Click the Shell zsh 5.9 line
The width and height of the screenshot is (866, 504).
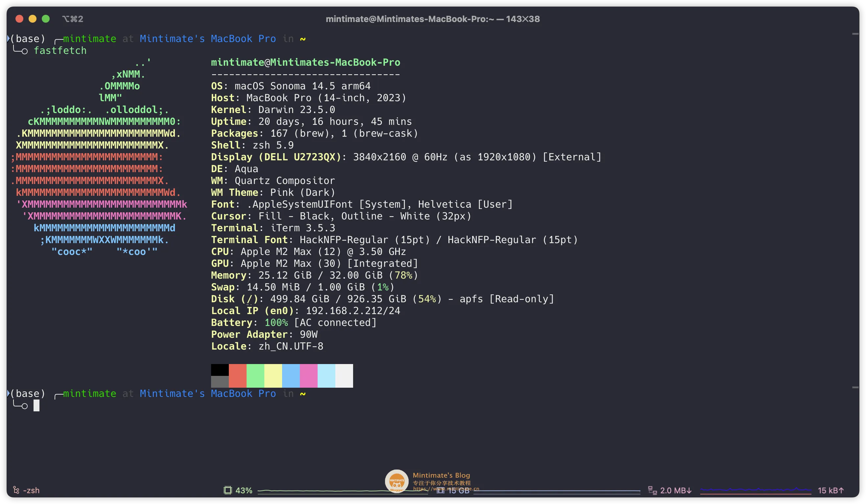(x=252, y=145)
